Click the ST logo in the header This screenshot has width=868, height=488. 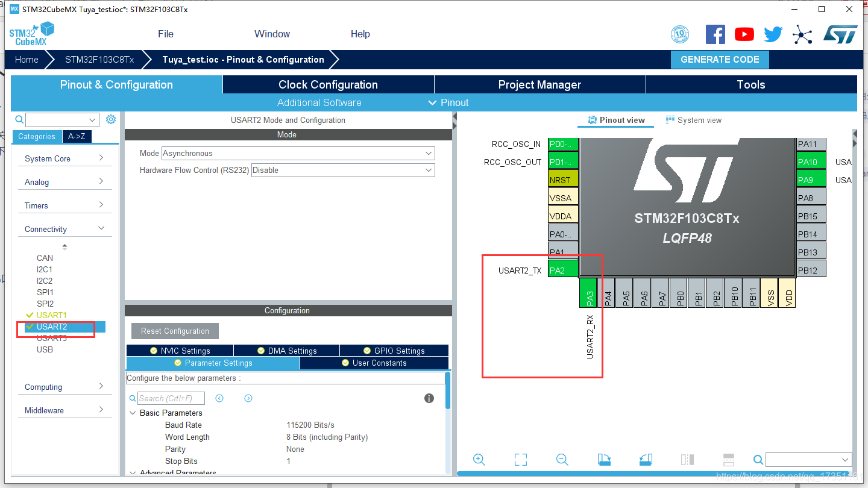coord(840,34)
